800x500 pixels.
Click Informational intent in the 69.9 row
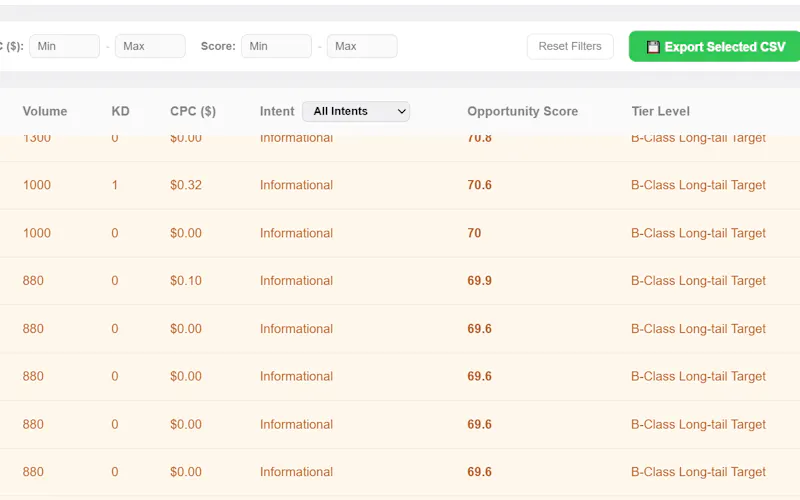pos(296,281)
